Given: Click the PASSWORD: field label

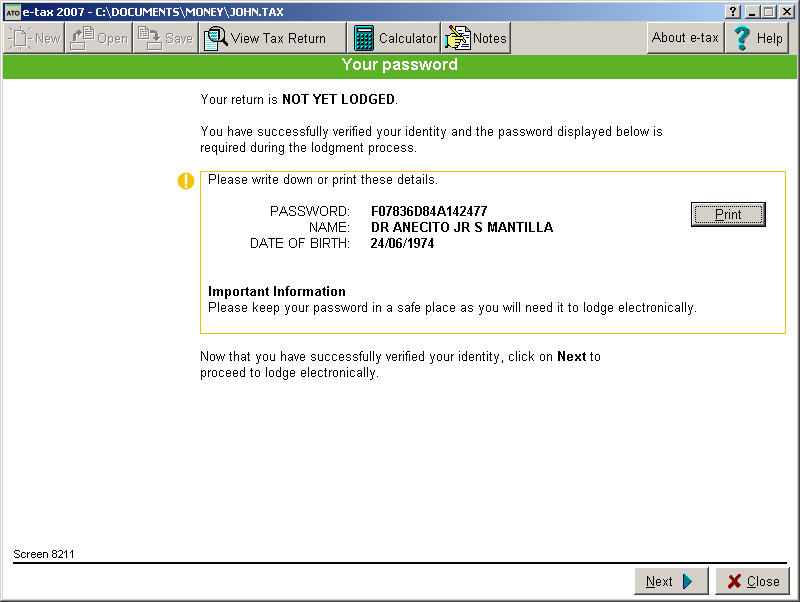Looking at the screenshot, I should tap(310, 211).
